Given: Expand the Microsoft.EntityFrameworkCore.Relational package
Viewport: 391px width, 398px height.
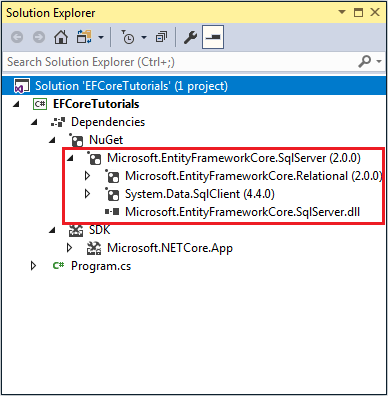Looking at the screenshot, I should (87, 176).
